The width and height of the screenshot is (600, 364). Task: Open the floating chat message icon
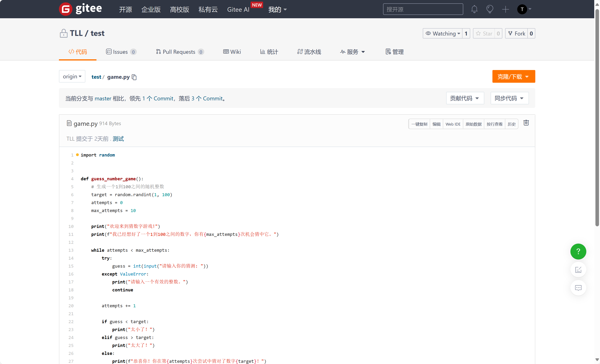pyautogui.click(x=578, y=288)
